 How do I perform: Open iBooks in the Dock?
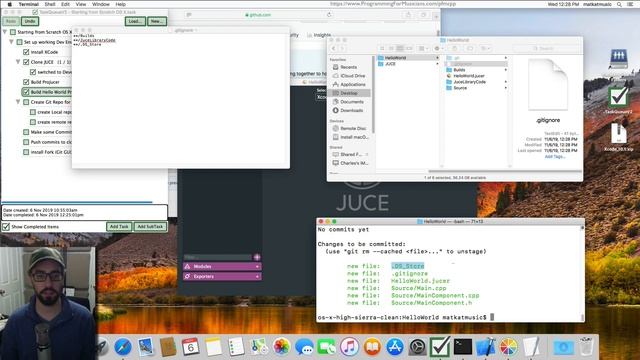(372, 347)
